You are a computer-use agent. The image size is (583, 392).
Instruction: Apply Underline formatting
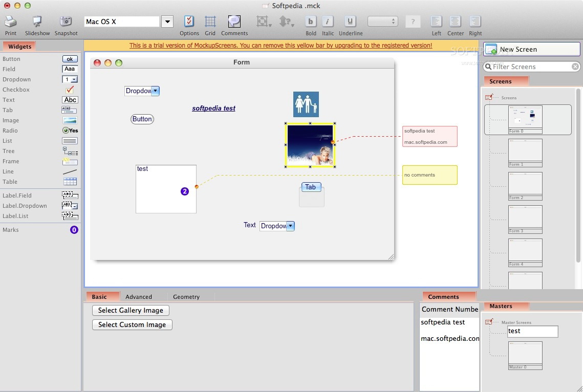point(350,22)
